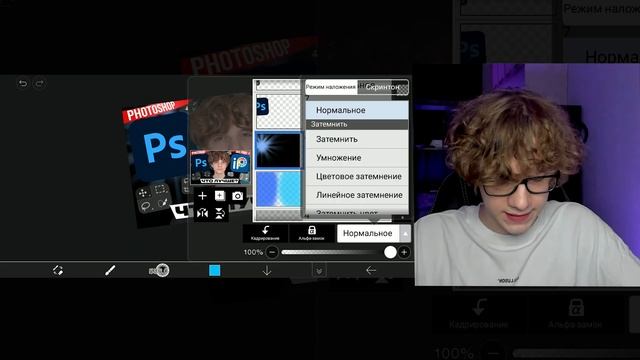Tap the special layer add icon
The height and width of the screenshot is (360, 640).
pos(220,196)
